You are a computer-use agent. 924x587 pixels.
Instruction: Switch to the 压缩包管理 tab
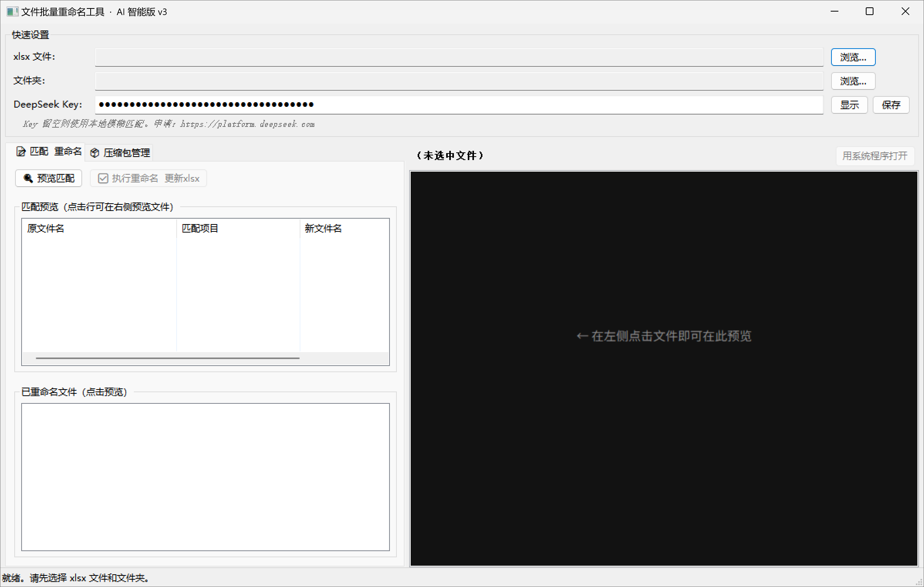coord(120,153)
